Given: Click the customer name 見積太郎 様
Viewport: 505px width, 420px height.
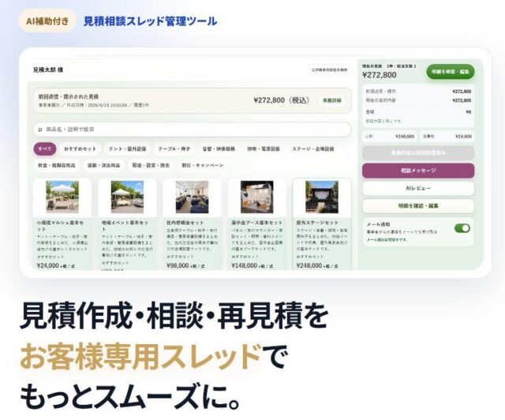Looking at the screenshot, I should 48,70.
